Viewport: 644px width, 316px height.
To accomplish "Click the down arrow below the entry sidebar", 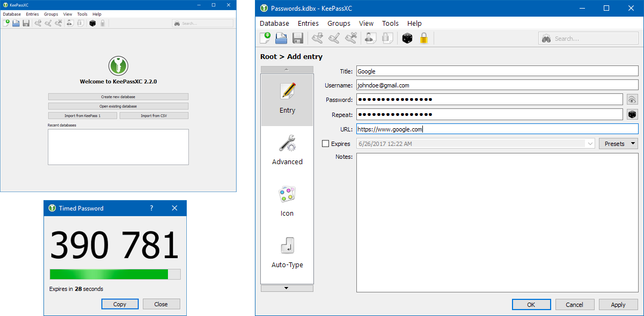I will point(287,288).
